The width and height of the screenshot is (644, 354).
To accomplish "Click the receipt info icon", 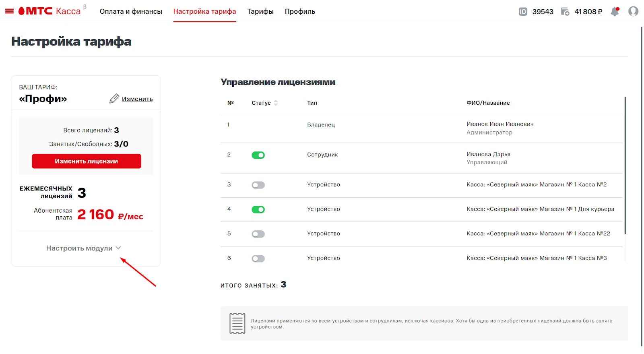I will pos(237,323).
